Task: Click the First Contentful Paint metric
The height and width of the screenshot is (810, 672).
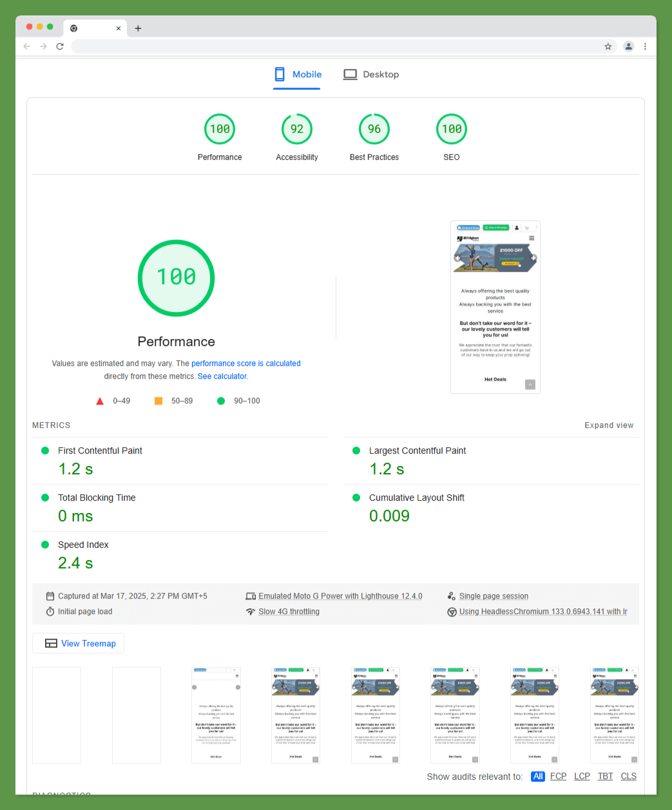Action: click(x=180, y=461)
